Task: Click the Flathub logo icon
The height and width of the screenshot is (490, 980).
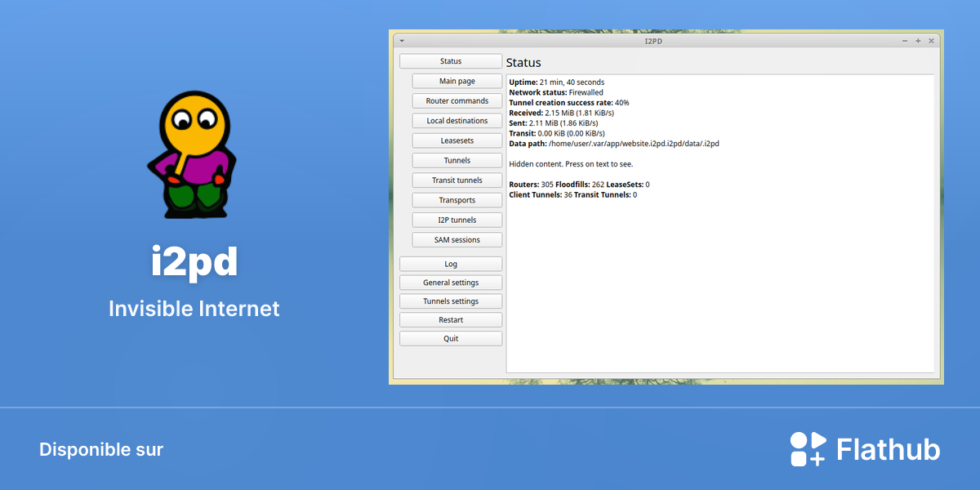Action: click(x=808, y=448)
